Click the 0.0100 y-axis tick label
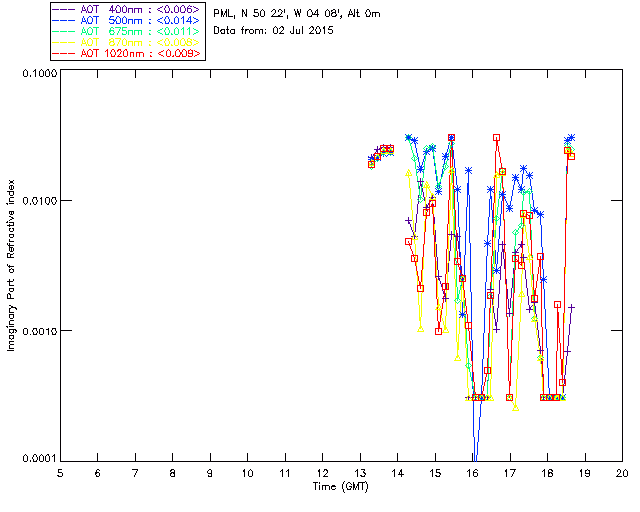 (37, 202)
